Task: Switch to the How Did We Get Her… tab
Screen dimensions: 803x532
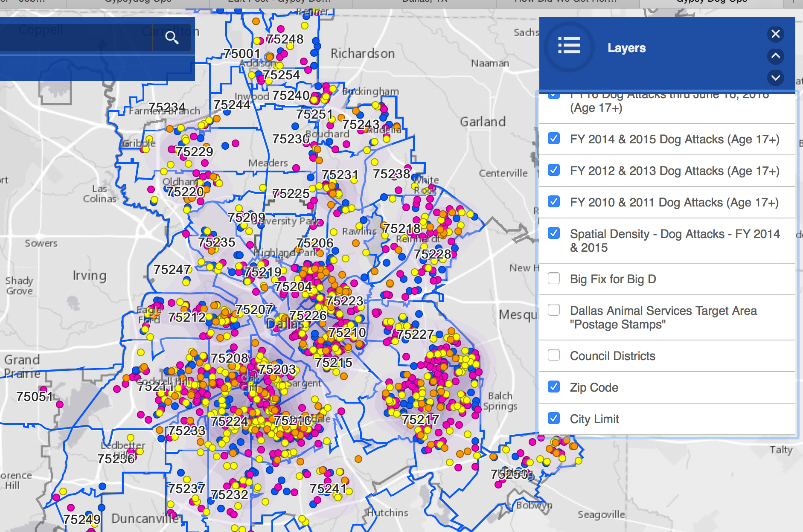Action: 565,2
